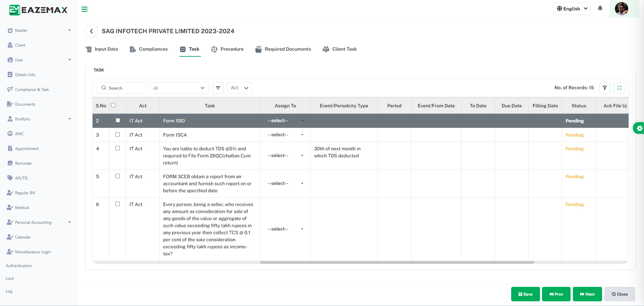Open Assign To dropdown for FORM 3CEB row
644x306 pixels.
click(285, 184)
